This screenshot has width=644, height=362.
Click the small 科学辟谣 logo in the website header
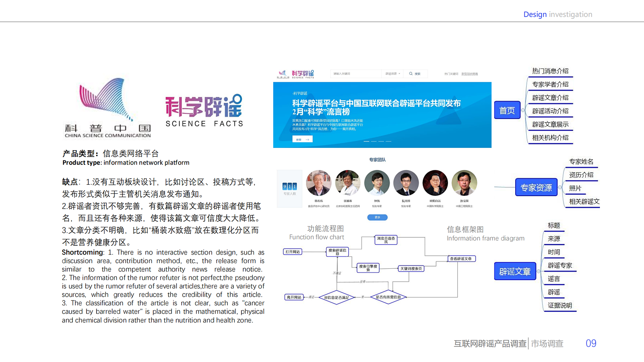(303, 74)
